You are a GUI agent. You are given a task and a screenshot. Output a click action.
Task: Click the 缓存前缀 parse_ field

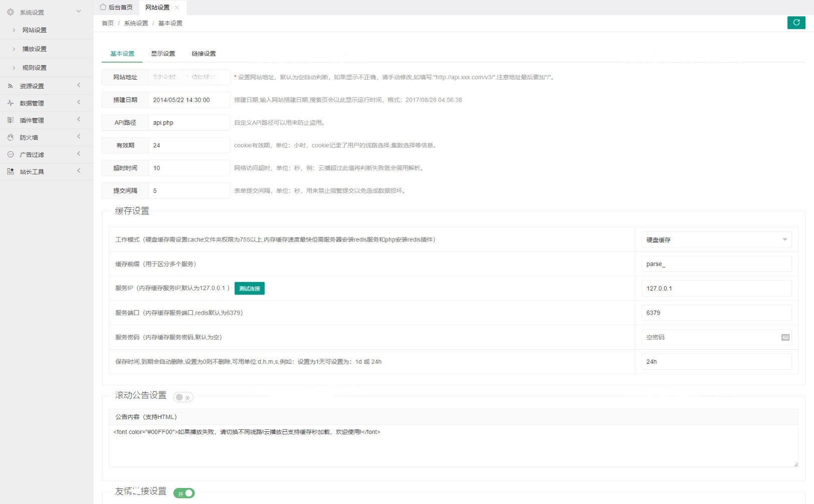pyautogui.click(x=717, y=264)
